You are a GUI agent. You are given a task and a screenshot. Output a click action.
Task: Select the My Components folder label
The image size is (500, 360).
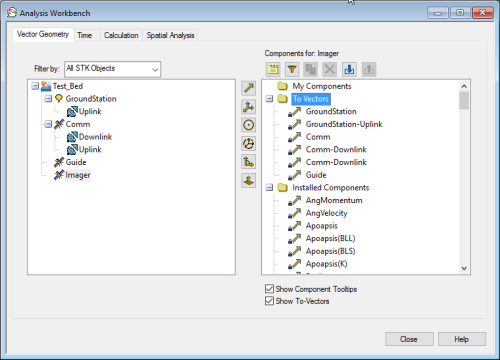click(322, 86)
